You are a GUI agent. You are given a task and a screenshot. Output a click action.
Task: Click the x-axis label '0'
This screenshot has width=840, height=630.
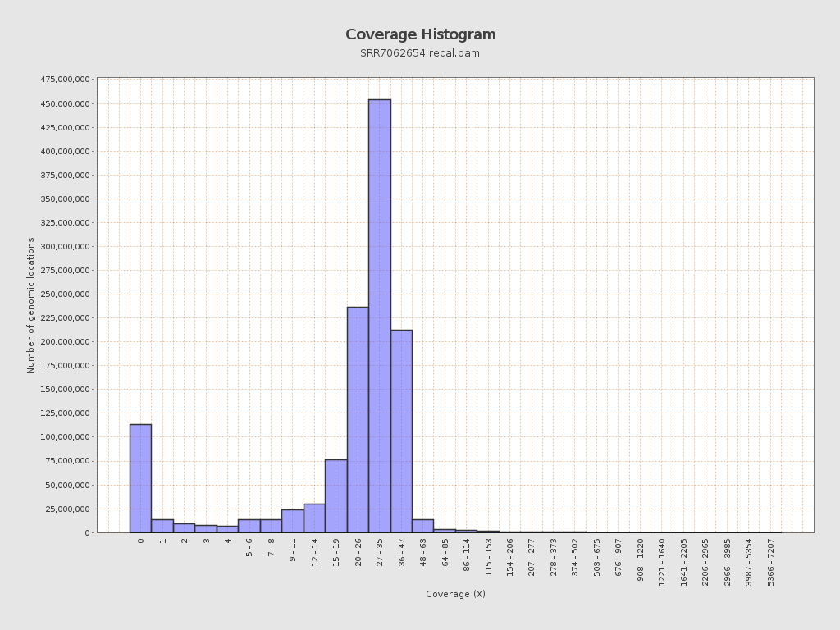tap(141, 541)
